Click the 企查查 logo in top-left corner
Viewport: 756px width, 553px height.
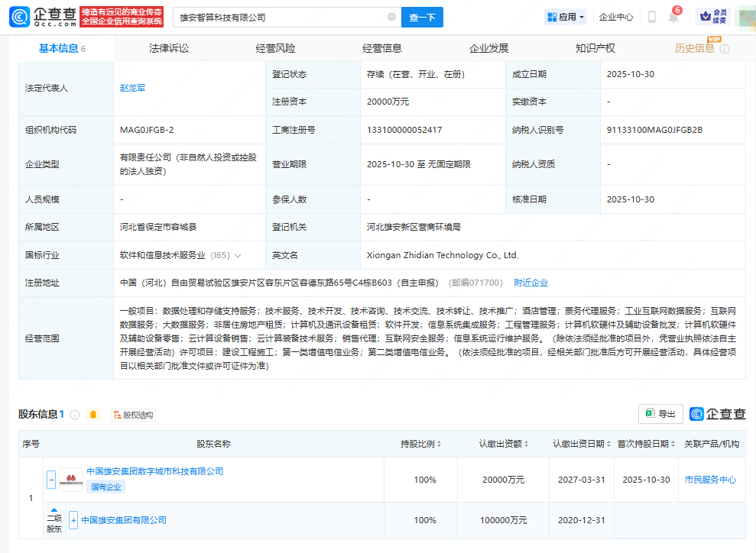(37, 17)
